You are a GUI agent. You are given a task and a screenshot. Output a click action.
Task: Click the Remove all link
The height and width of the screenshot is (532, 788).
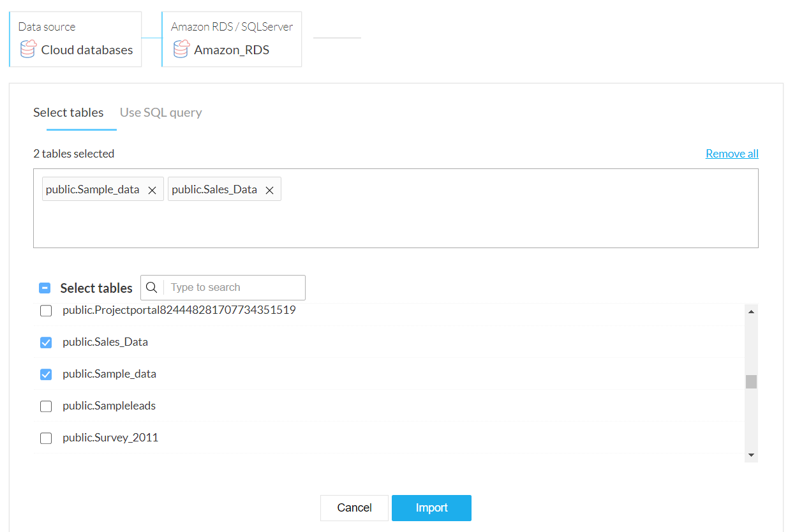point(732,154)
